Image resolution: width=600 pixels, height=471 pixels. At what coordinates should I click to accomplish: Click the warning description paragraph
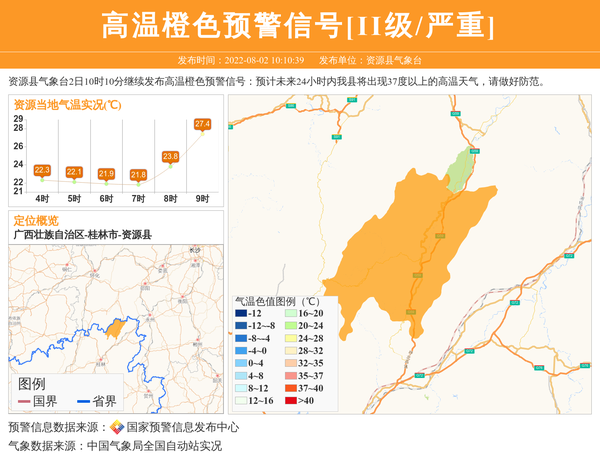pos(276,81)
